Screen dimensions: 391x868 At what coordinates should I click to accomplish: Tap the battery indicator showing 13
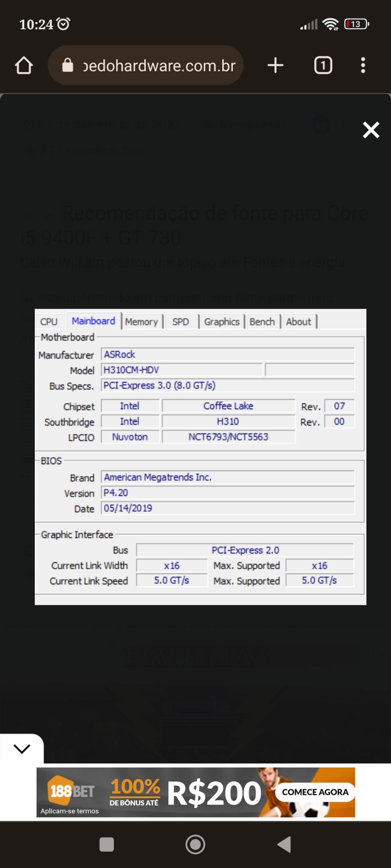pos(357,24)
